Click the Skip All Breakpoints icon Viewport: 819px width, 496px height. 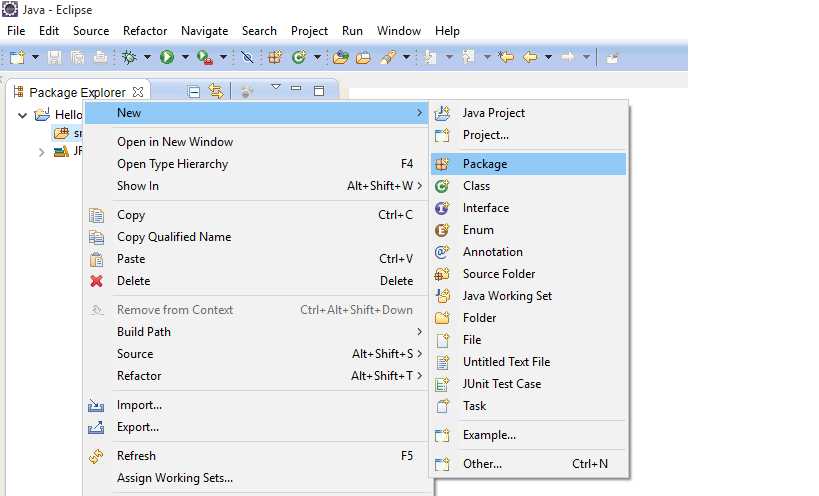(247, 57)
